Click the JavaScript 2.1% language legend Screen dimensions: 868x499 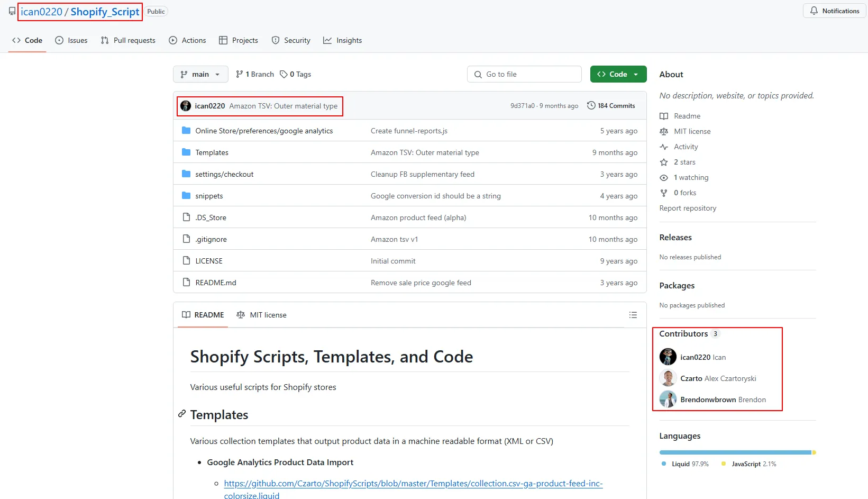click(x=749, y=464)
